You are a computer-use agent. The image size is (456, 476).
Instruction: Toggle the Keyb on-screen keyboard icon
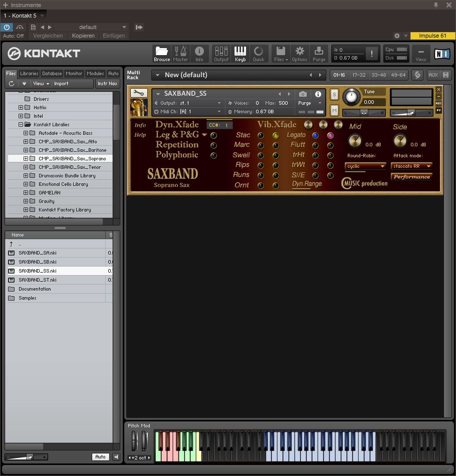point(240,54)
